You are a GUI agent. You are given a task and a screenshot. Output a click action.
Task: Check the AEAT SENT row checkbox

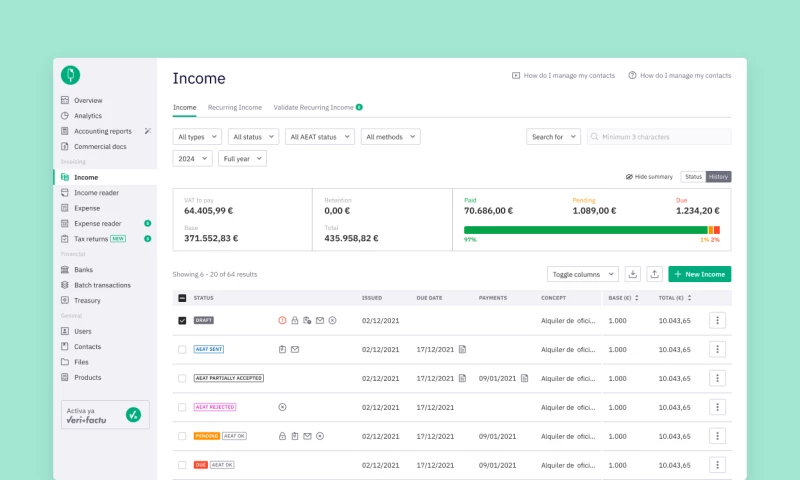[182, 349]
